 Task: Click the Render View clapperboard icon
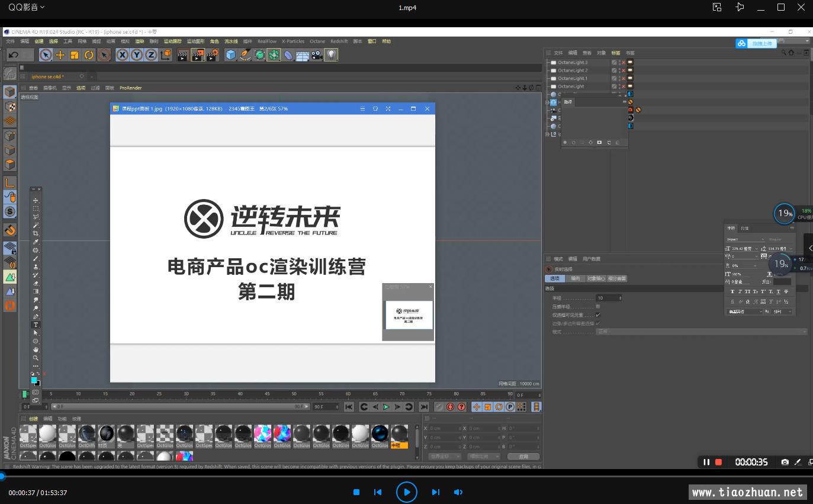point(183,55)
